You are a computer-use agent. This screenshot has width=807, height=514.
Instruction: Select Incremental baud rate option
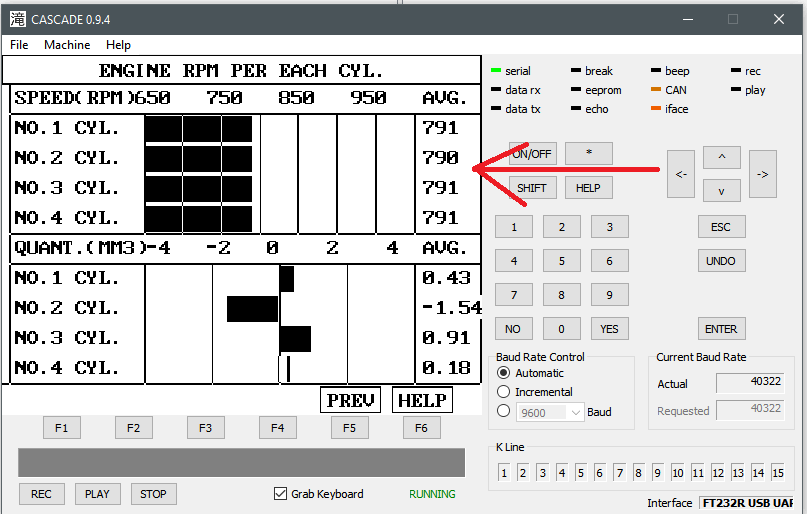pyautogui.click(x=504, y=392)
